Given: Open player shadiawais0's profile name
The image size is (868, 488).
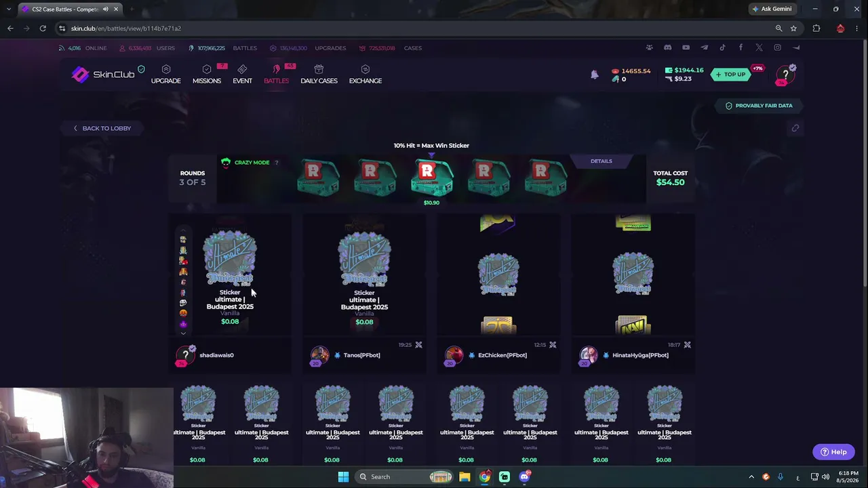Looking at the screenshot, I should [216, 355].
